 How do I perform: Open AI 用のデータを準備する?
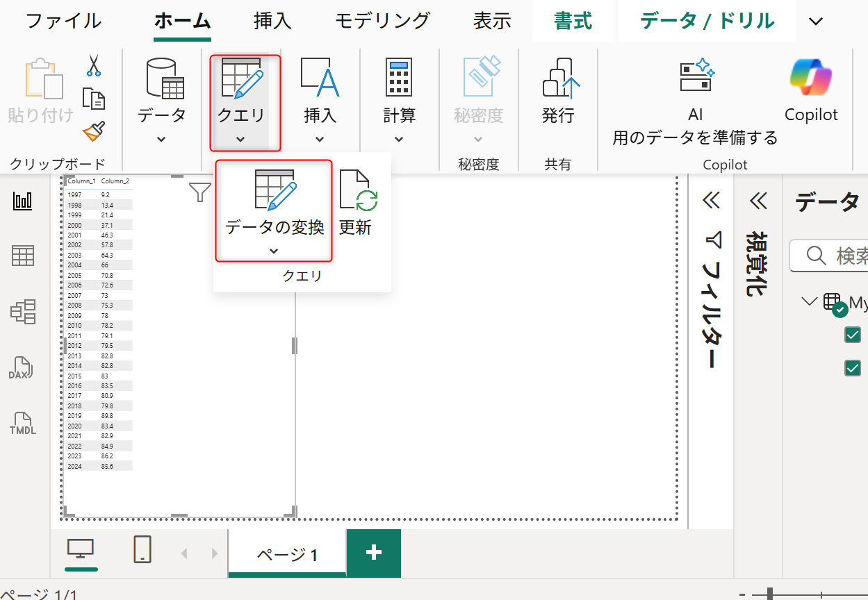(x=694, y=101)
